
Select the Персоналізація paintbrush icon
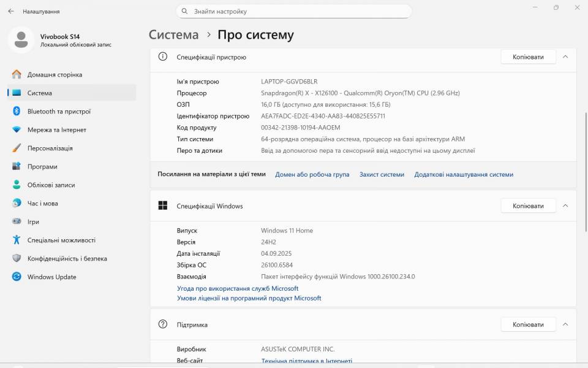coord(17,148)
